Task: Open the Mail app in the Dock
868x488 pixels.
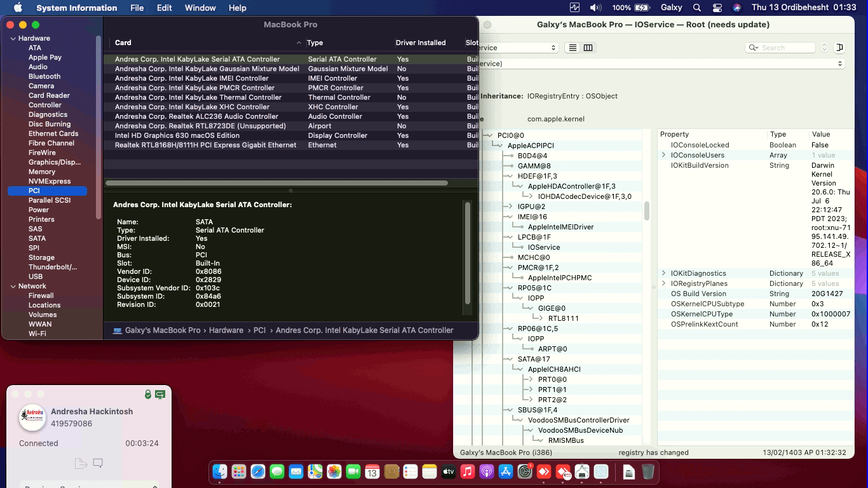Action: (296, 471)
